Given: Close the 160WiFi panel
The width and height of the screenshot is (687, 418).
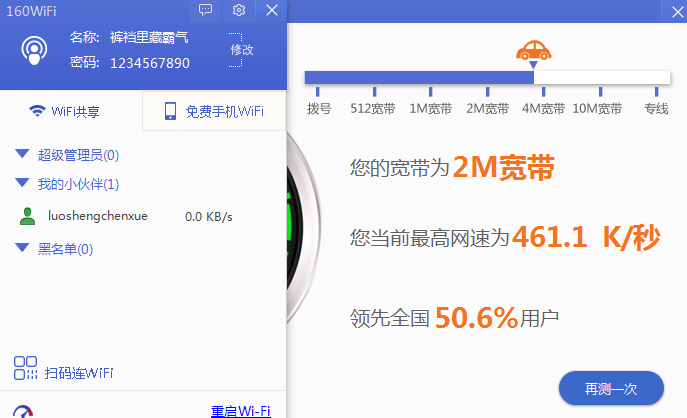Looking at the screenshot, I should [x=272, y=10].
